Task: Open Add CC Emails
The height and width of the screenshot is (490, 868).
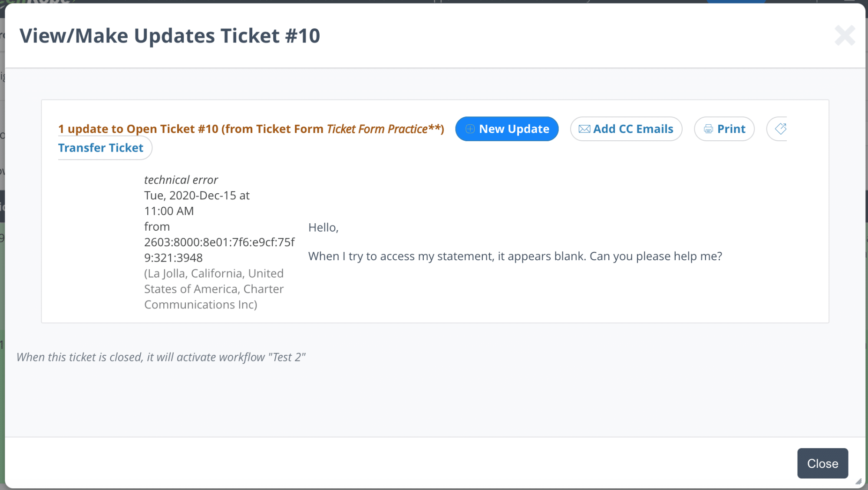Action: pos(633,129)
